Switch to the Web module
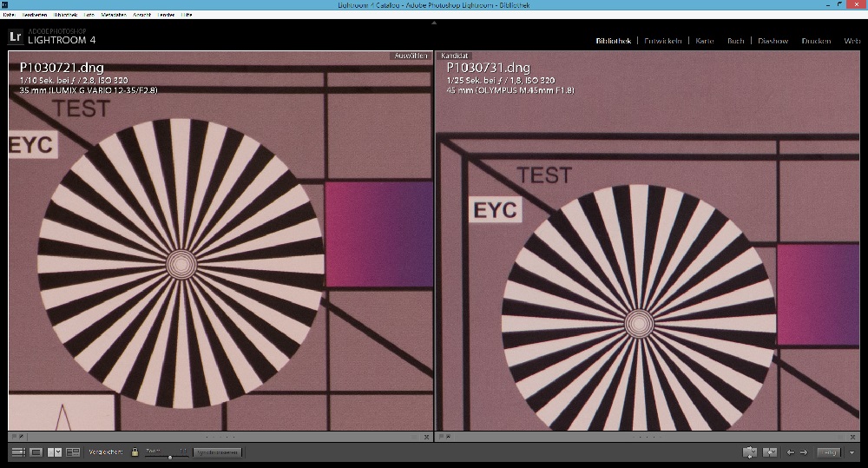The height and width of the screenshot is (468, 868). [852, 41]
